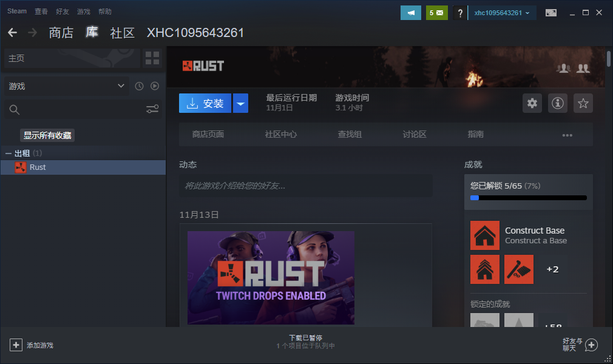Click the blue 安装 install button

pyautogui.click(x=205, y=103)
